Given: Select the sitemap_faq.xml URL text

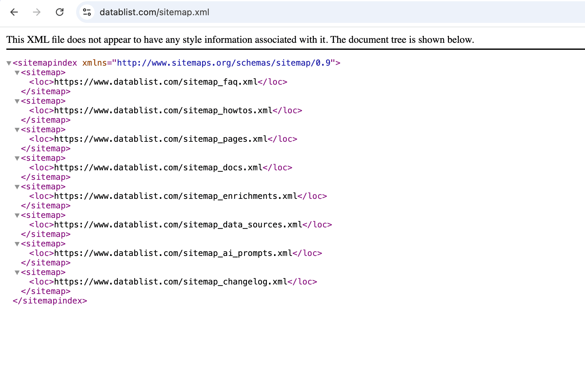Looking at the screenshot, I should tap(155, 82).
